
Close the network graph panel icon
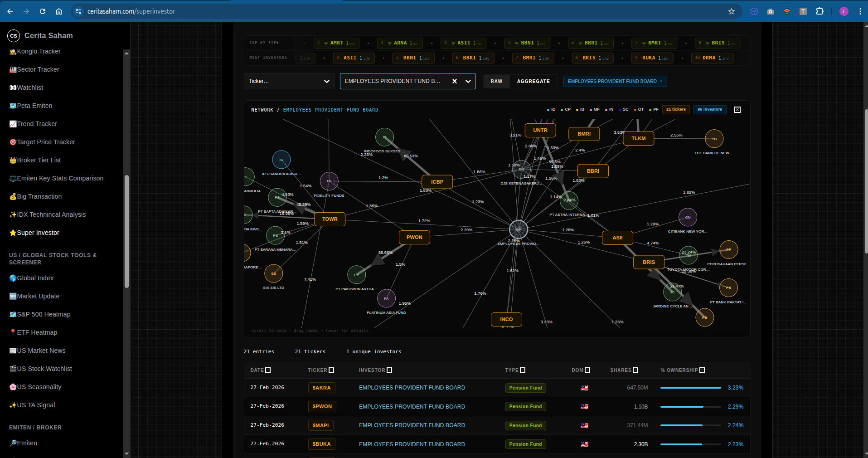(737, 110)
